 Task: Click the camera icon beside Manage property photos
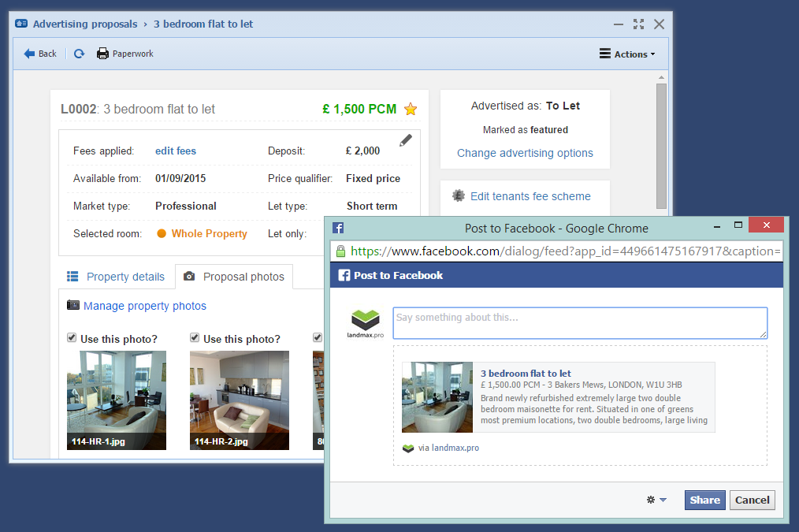pyautogui.click(x=73, y=305)
